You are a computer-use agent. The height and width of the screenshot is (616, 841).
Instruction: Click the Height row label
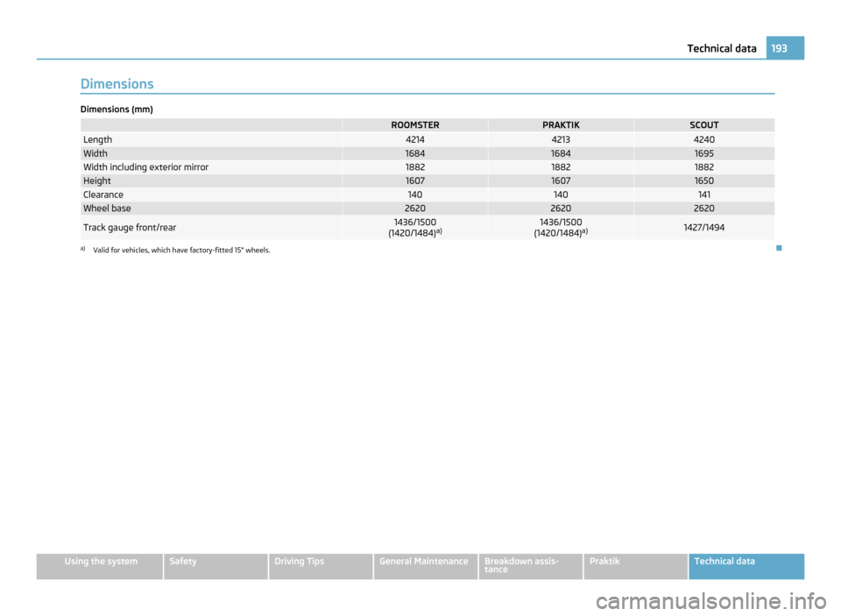(97, 181)
